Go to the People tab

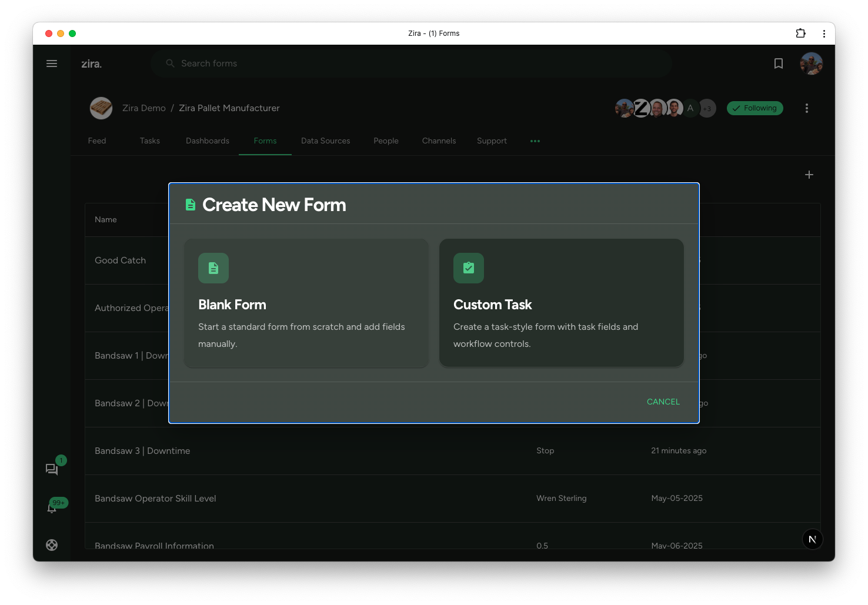point(386,141)
